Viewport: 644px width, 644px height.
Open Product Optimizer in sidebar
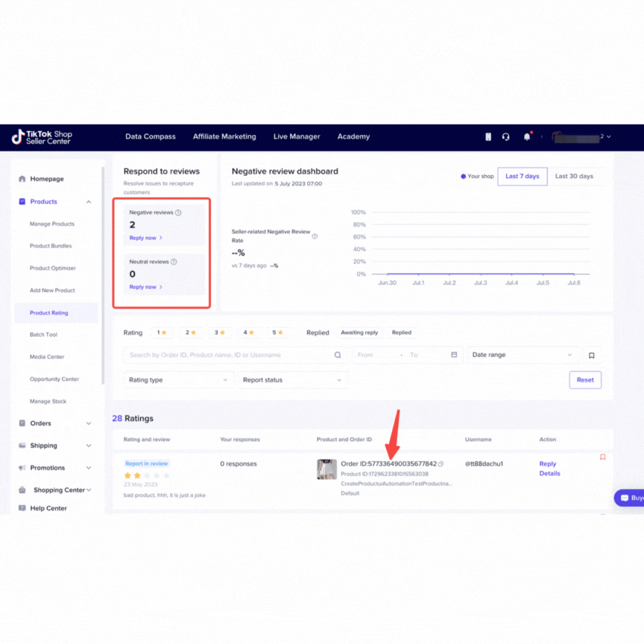coord(53,268)
